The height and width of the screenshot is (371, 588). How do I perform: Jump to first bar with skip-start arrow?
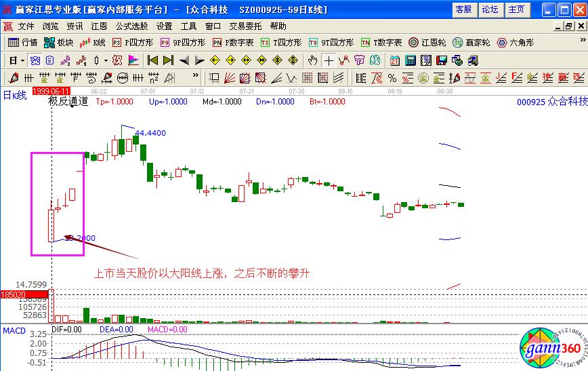click(152, 60)
